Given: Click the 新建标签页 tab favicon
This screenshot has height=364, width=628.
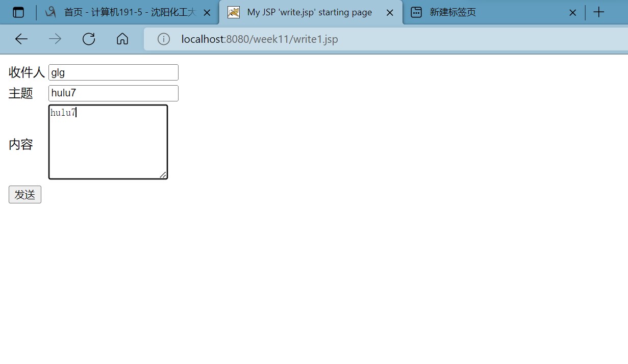Looking at the screenshot, I should [416, 12].
